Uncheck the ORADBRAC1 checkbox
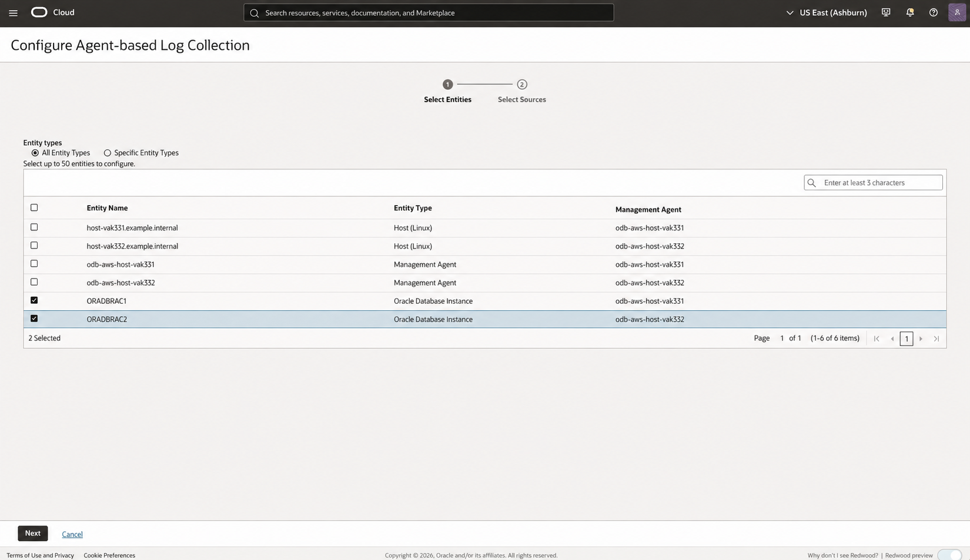Viewport: 970px width, 560px height. tap(34, 300)
